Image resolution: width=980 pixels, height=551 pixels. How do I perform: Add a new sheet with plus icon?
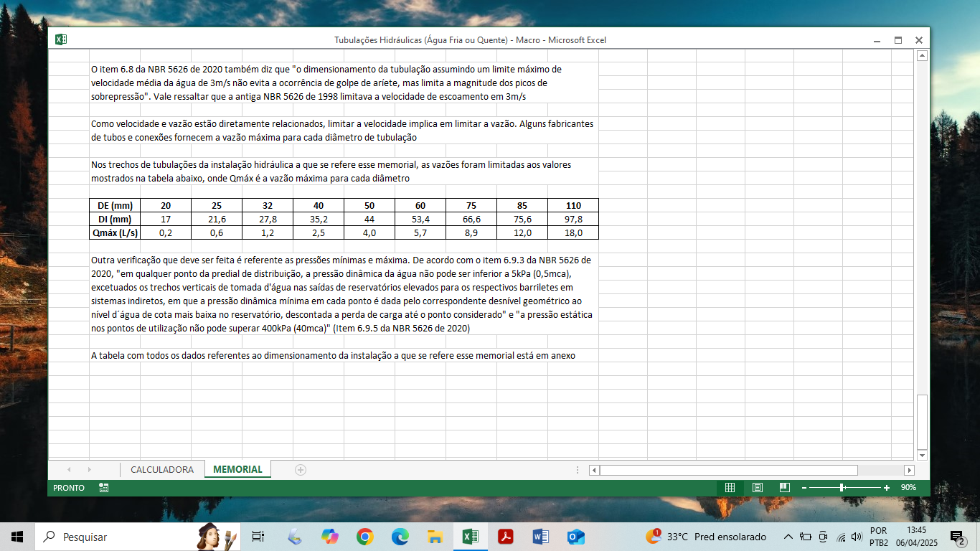point(301,470)
